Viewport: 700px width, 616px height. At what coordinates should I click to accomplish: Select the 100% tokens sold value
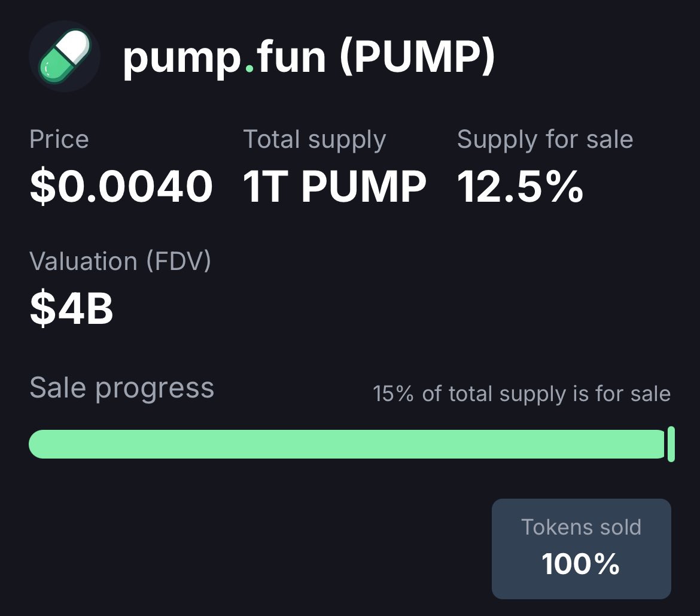(x=580, y=564)
